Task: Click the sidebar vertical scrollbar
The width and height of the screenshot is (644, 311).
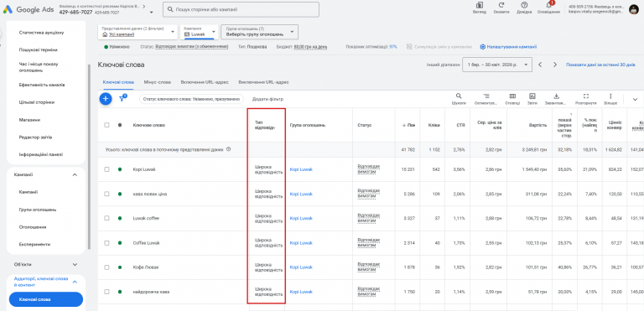Action: [x=89, y=156]
